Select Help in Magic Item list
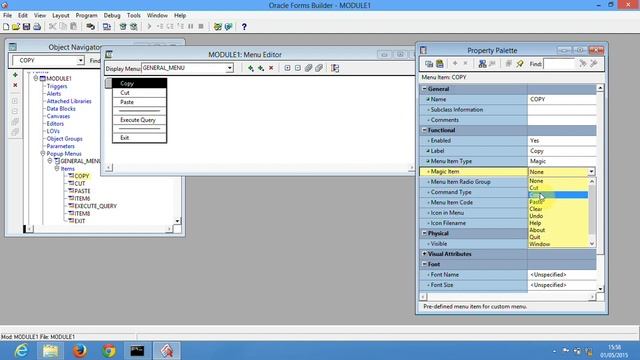 [x=535, y=223]
